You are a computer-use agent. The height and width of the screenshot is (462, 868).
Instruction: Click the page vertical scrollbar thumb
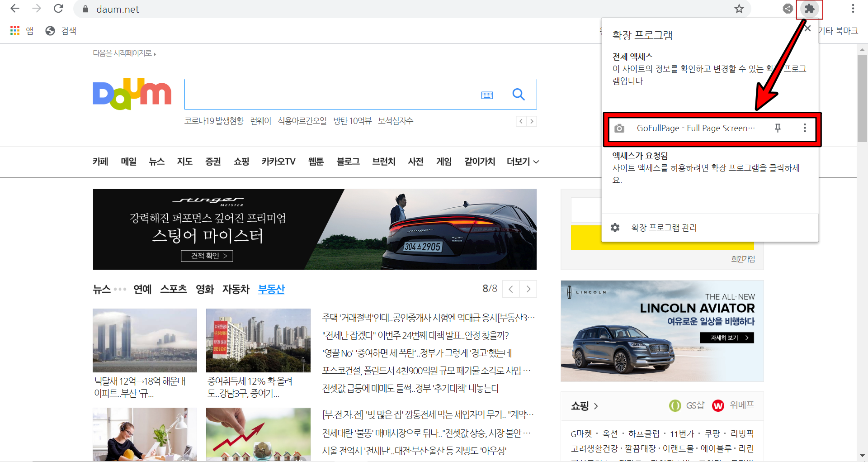[x=862, y=99]
